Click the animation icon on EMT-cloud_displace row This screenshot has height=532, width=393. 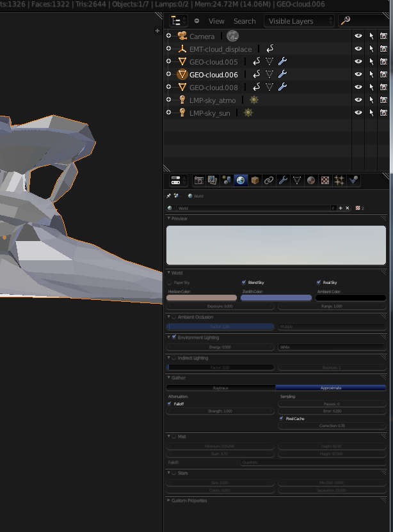click(x=270, y=49)
